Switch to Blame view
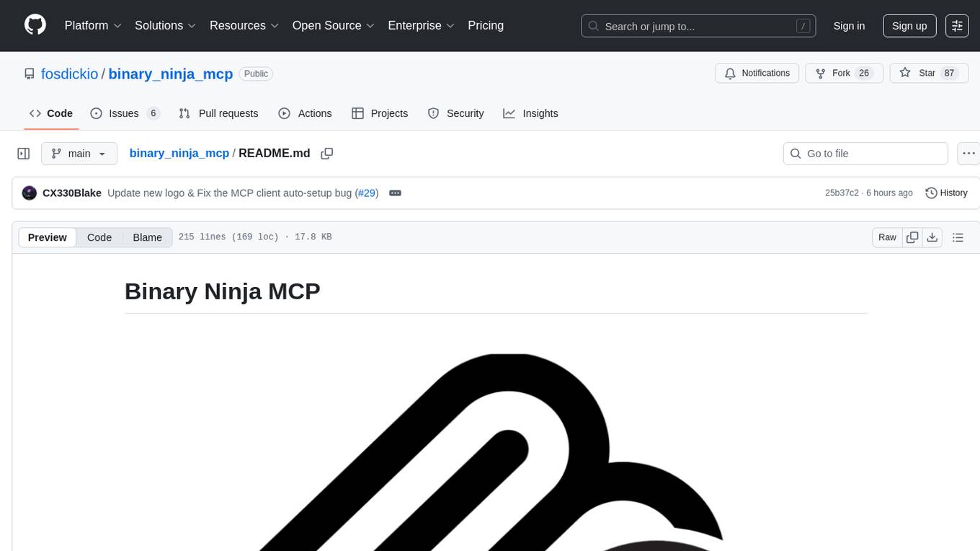 148,237
